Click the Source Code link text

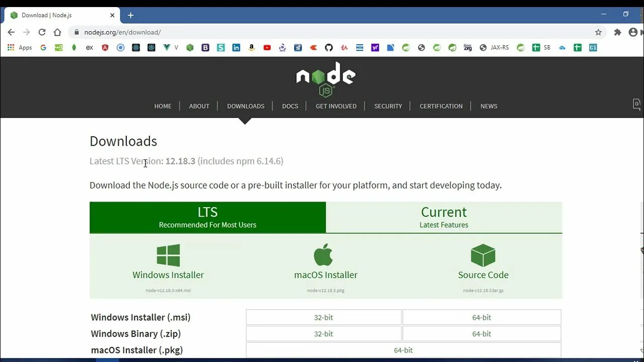pos(483,275)
